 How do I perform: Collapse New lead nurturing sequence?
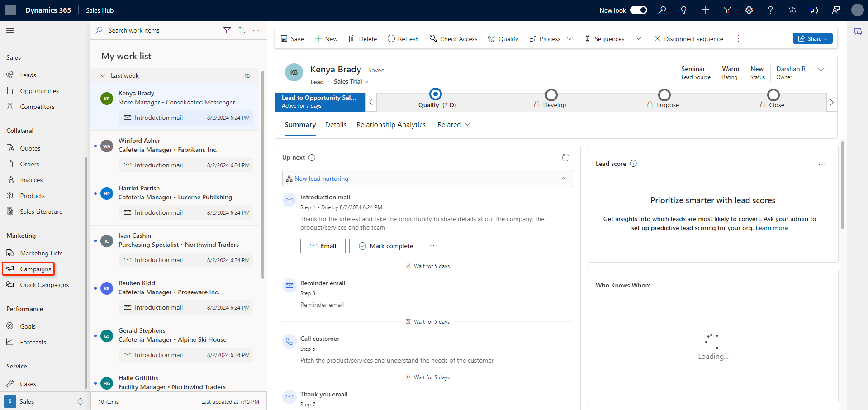(564, 179)
